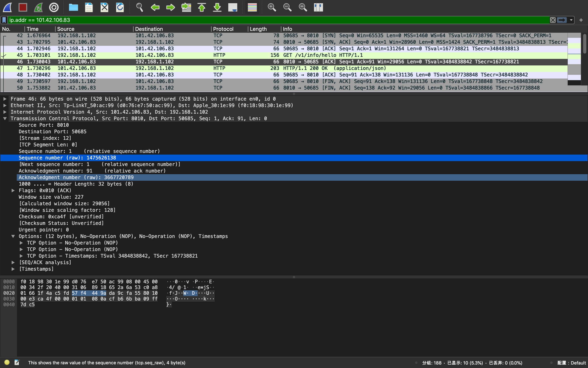Viewport: 588px width, 368px height.
Task: Expand the Frame 46 tree node
Action: 5,99
